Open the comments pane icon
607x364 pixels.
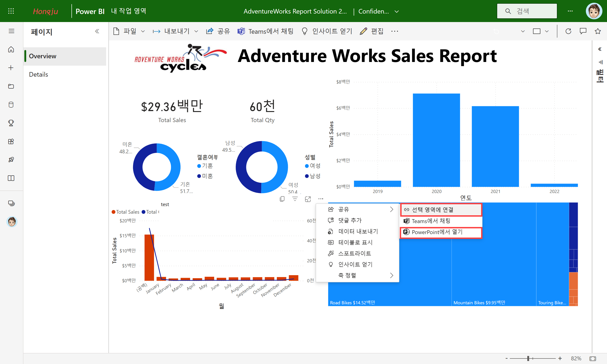[583, 31]
